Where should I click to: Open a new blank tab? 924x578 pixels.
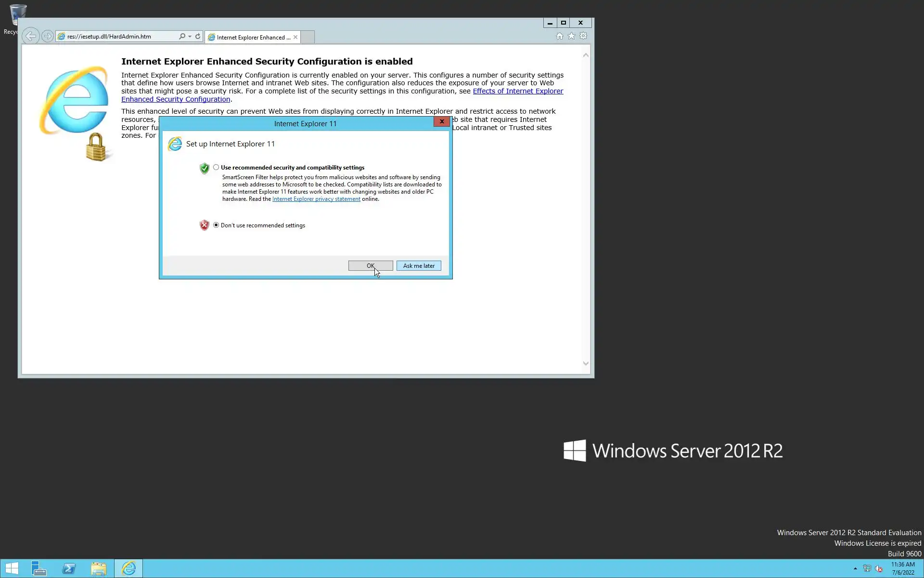308,37
